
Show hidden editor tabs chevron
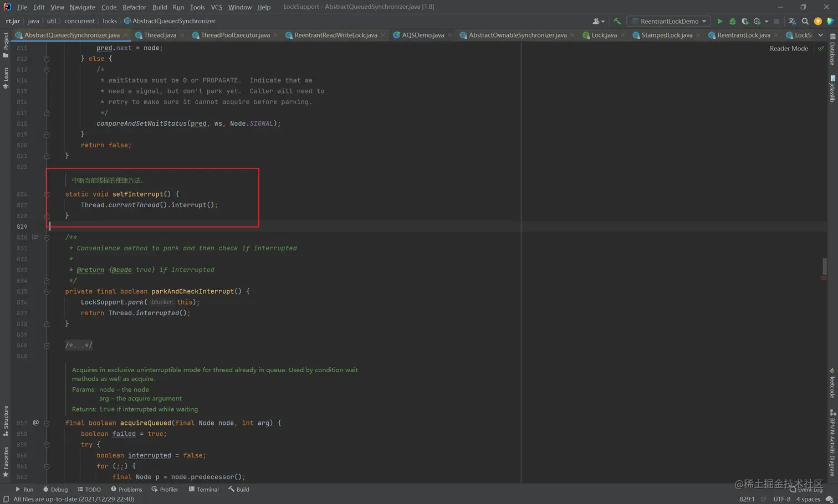click(x=821, y=35)
